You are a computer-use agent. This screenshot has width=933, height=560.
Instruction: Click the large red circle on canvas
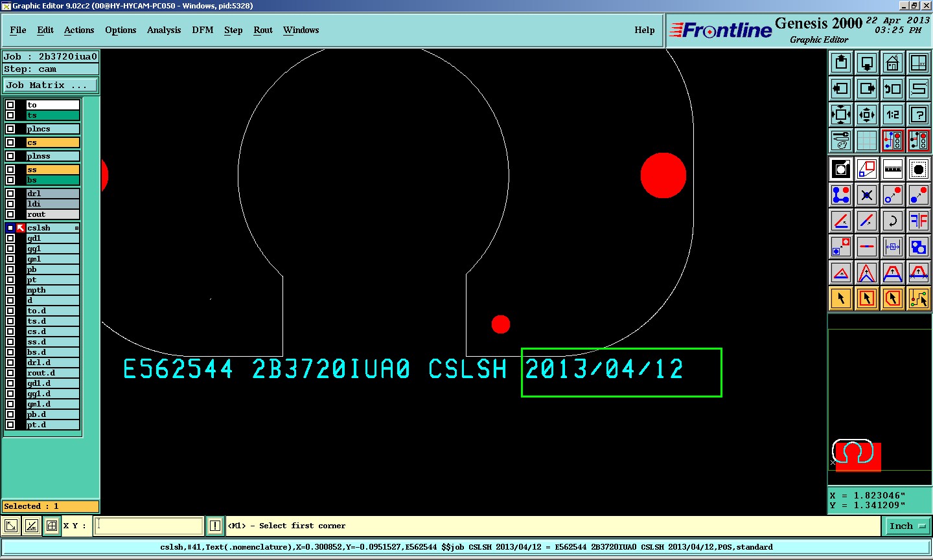663,175
